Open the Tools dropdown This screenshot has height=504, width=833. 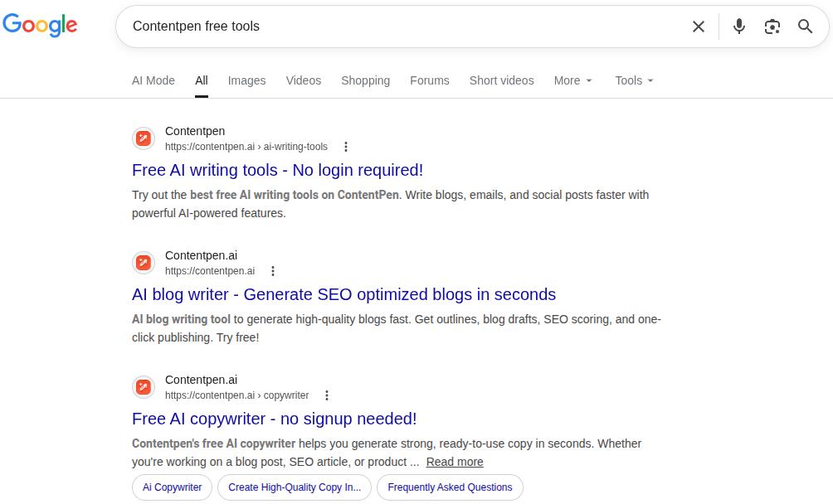pyautogui.click(x=633, y=80)
